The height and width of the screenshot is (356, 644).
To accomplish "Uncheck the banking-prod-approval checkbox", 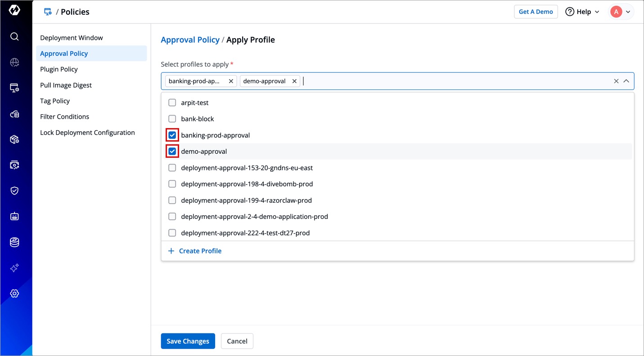I will 172,135.
